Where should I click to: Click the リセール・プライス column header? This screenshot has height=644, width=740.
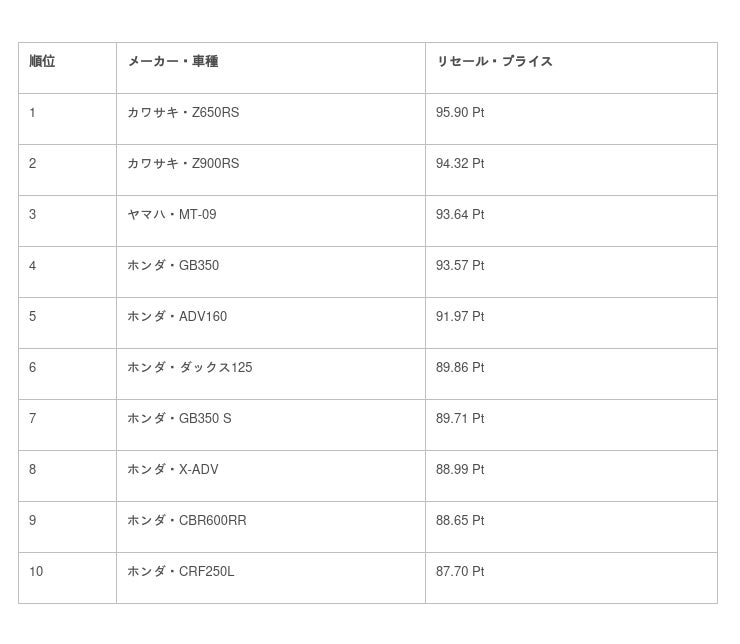pyautogui.click(x=494, y=61)
